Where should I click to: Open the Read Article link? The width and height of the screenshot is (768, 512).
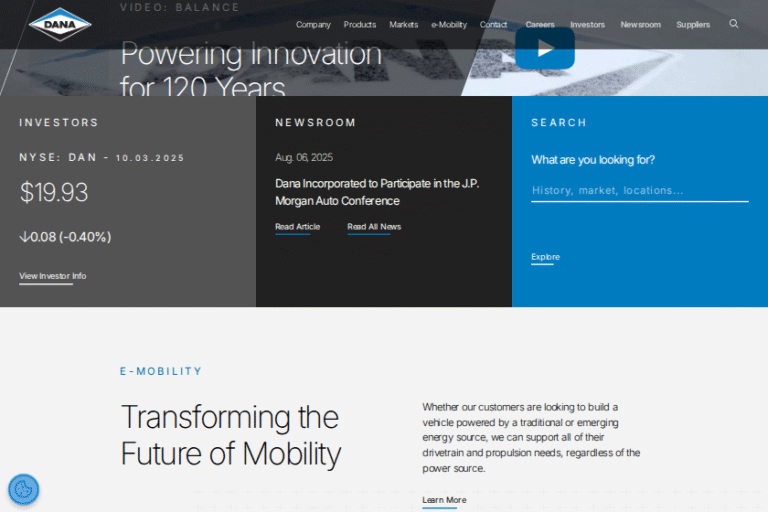pyautogui.click(x=297, y=227)
